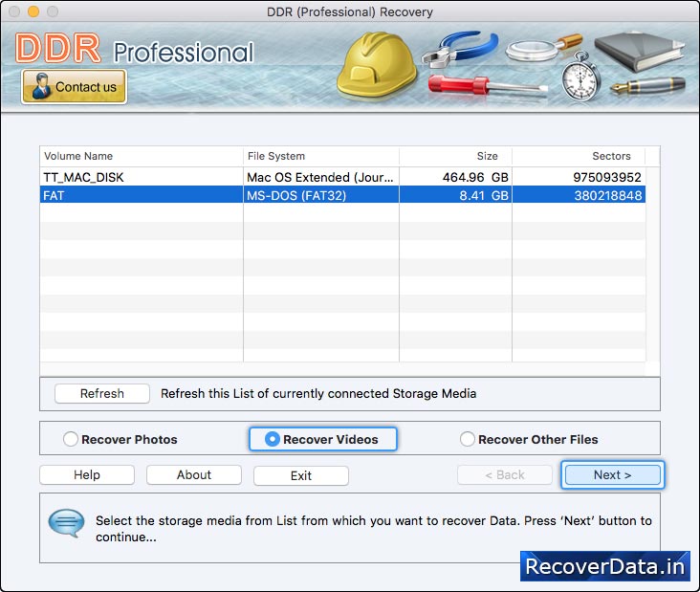Select the Recover Videos option
The width and height of the screenshot is (700, 592).
click(x=323, y=439)
